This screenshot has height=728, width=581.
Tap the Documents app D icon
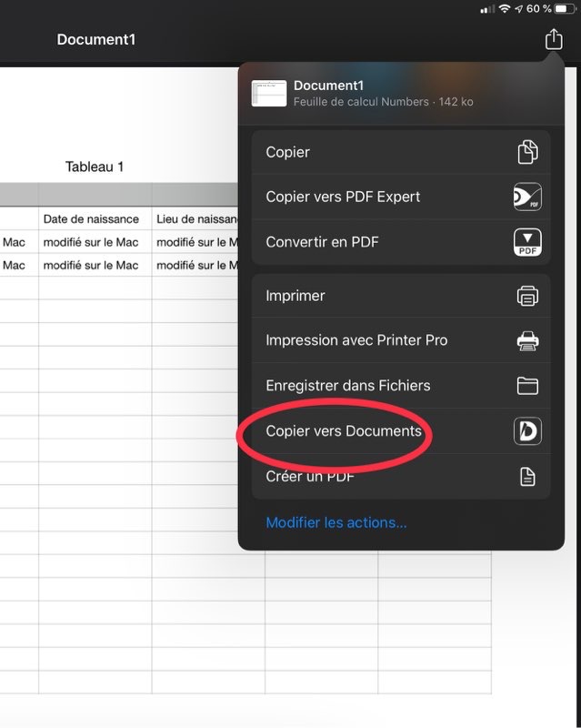tap(527, 431)
